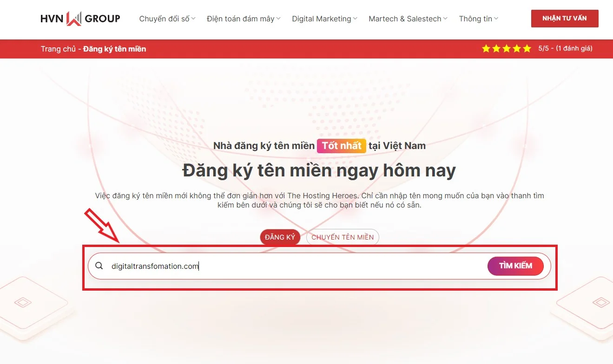Screen dimensions: 613x364
Task: Click the Tốt nhất highlighted badge
Action: pos(342,146)
